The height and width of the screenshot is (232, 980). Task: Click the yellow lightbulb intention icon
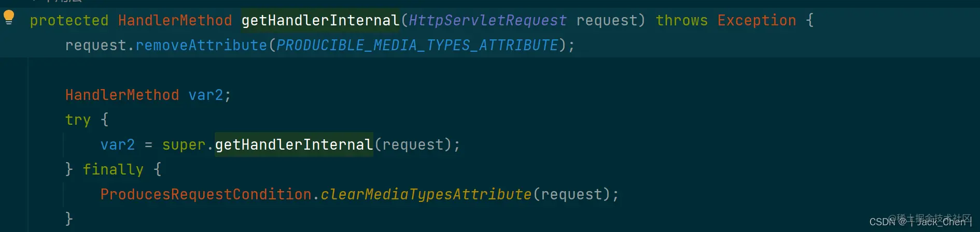(x=9, y=18)
